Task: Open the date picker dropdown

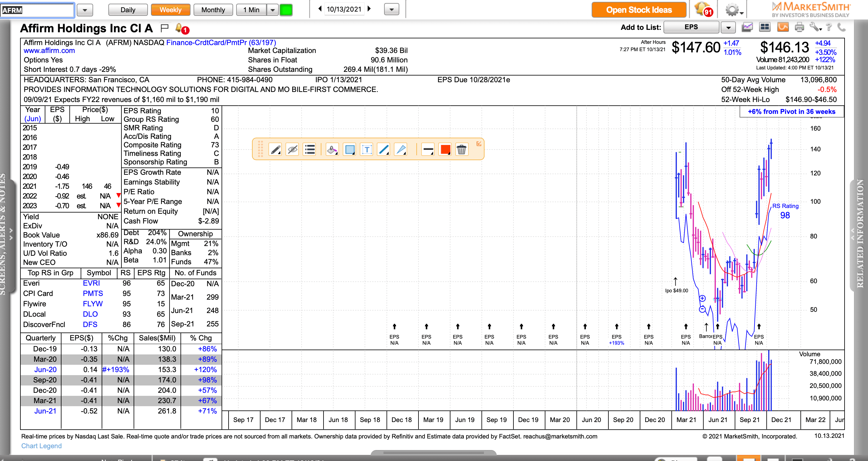Action: coord(391,9)
